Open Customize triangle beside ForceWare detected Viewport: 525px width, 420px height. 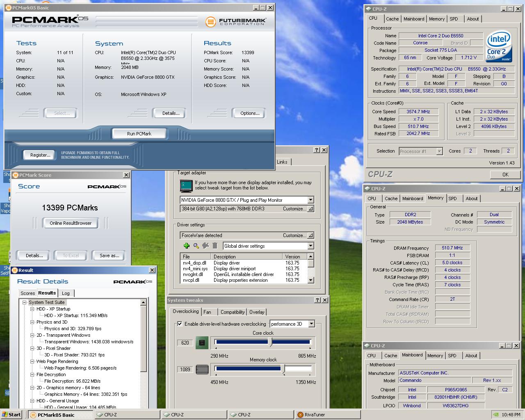pyautogui.click(x=310, y=235)
